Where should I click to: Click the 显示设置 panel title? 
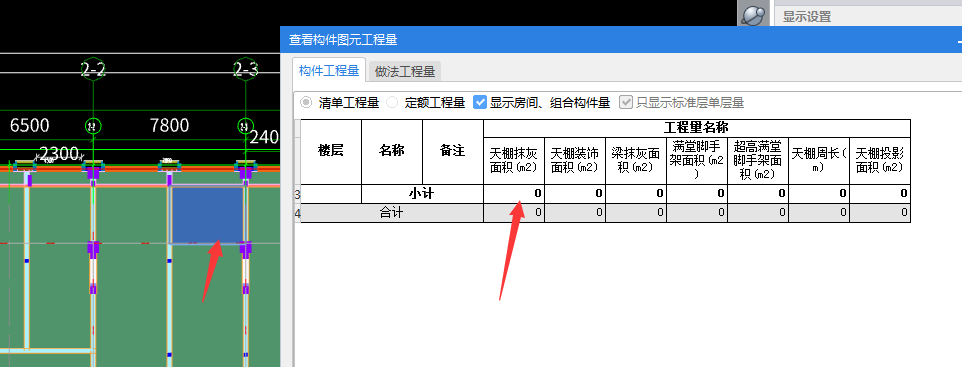[807, 17]
